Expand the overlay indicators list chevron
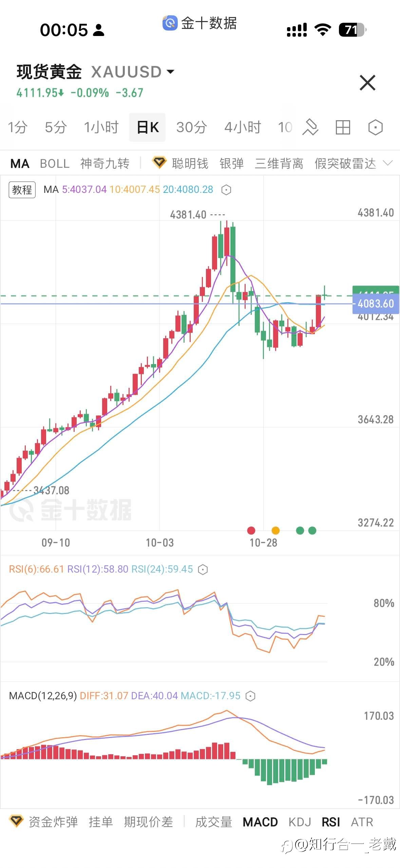400x868 pixels. [x=388, y=163]
